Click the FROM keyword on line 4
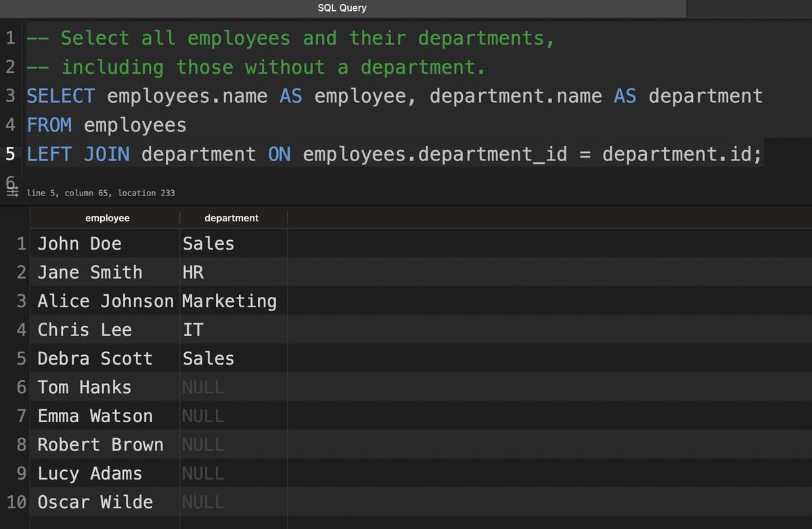The width and height of the screenshot is (812, 529). click(x=49, y=125)
